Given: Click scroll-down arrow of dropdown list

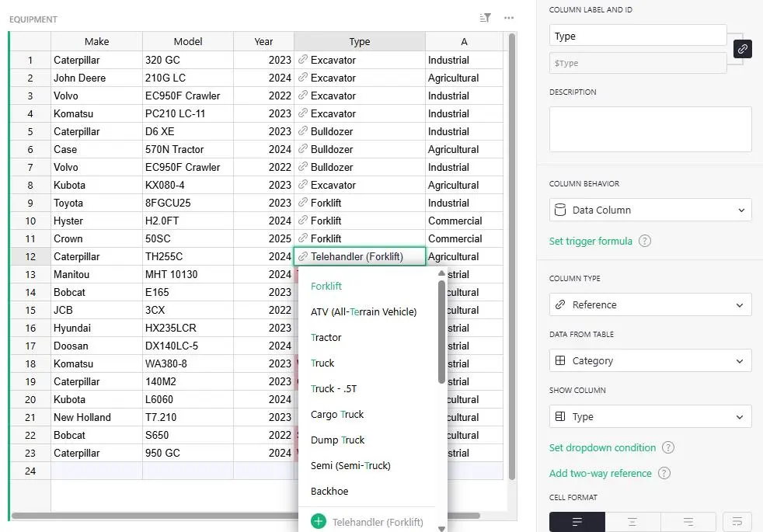Looking at the screenshot, I should tap(441, 529).
